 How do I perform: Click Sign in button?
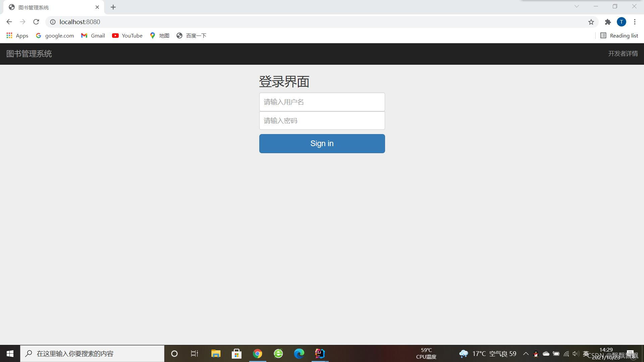coord(322,143)
